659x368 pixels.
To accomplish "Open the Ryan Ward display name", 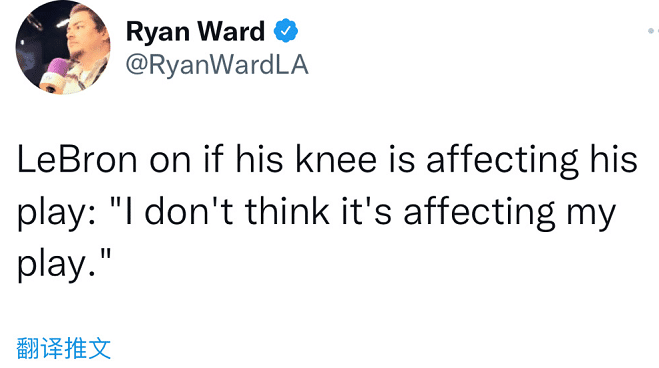I will 195,32.
